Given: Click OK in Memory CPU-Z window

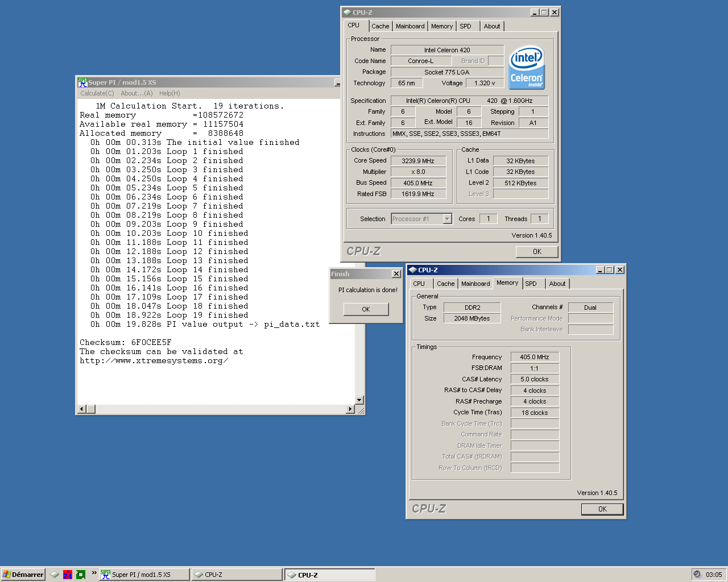Looking at the screenshot, I should point(602,509).
